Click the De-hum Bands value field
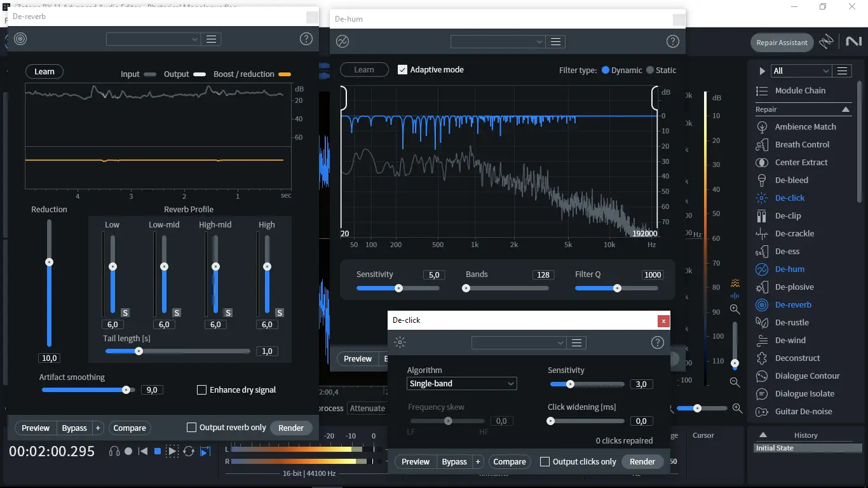The width and height of the screenshot is (868, 488). 543,274
